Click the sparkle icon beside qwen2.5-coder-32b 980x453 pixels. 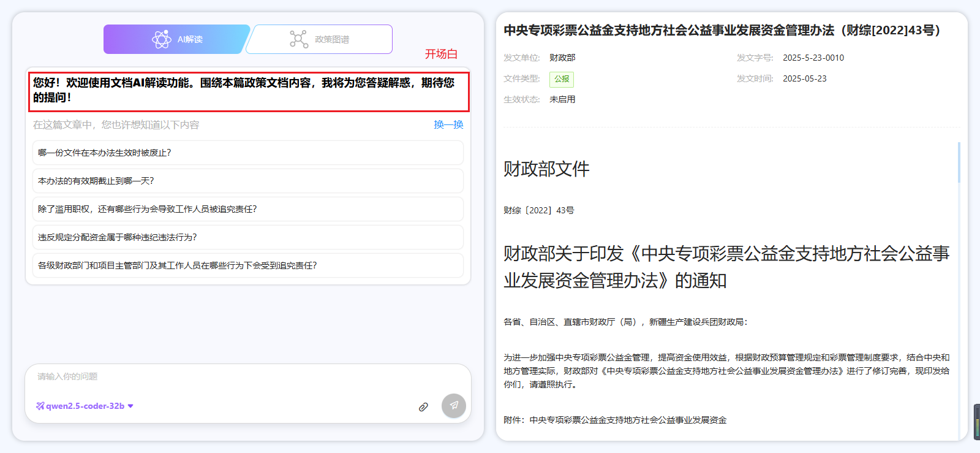[x=40, y=406]
